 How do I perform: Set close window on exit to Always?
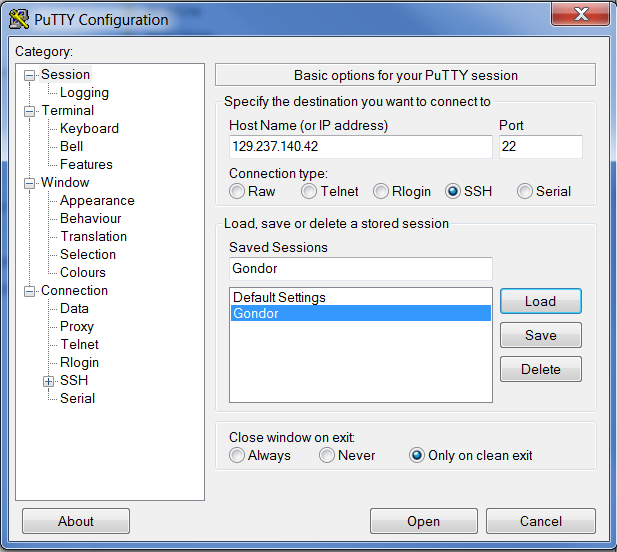pyautogui.click(x=237, y=455)
